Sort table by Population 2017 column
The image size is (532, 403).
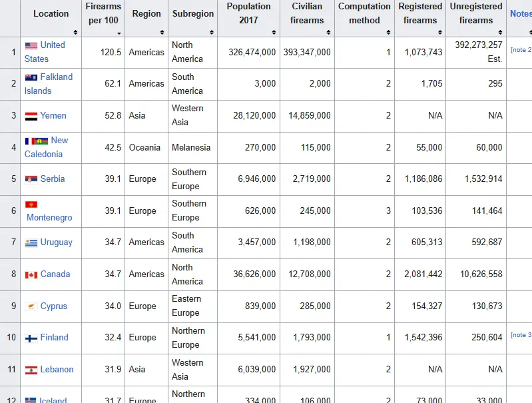(x=247, y=19)
